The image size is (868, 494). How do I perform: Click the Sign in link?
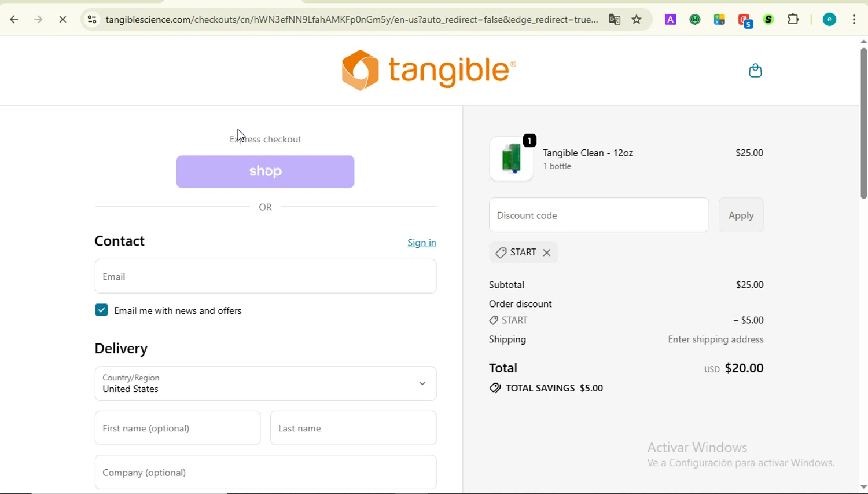(x=422, y=243)
